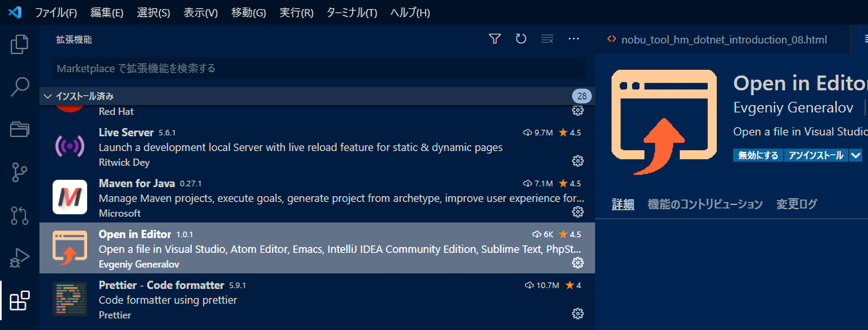Filter extensions with the funnel icon
868x330 pixels.
(495, 39)
